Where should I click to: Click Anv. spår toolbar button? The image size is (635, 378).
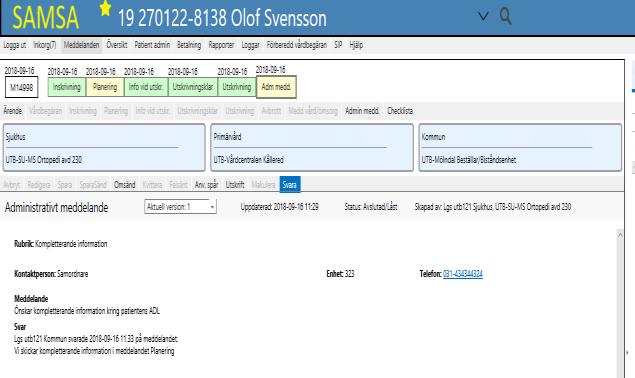pyautogui.click(x=206, y=185)
